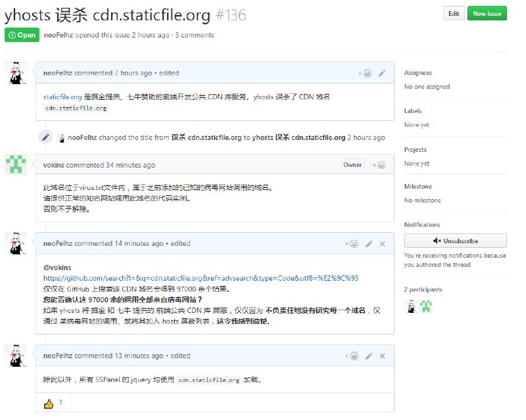Create a New issue
The height and width of the screenshot is (420, 526).
click(487, 13)
